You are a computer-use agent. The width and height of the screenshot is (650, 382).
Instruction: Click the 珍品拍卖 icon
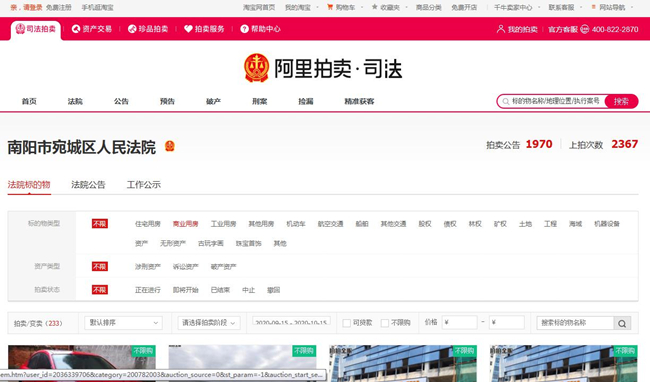[132, 29]
